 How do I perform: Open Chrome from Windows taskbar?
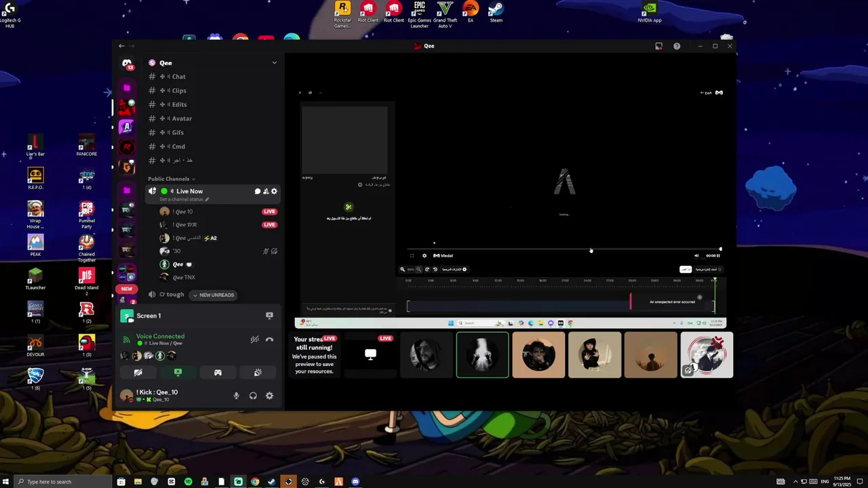click(255, 481)
